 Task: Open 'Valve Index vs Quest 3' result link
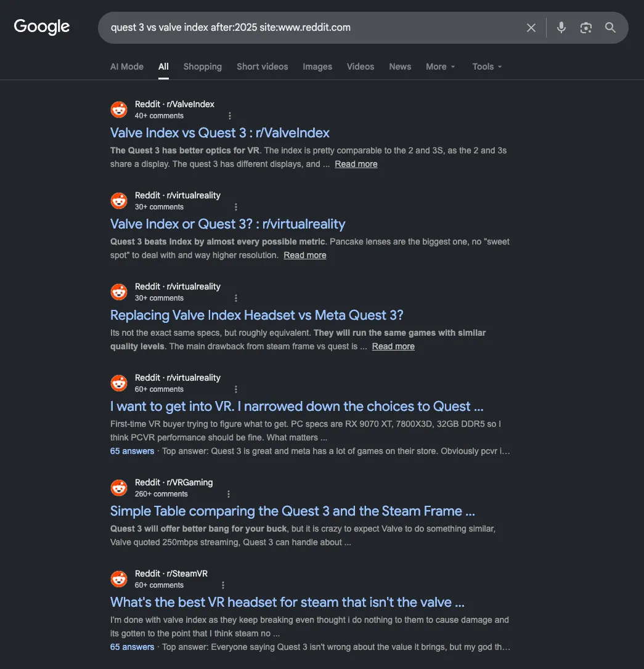220,132
